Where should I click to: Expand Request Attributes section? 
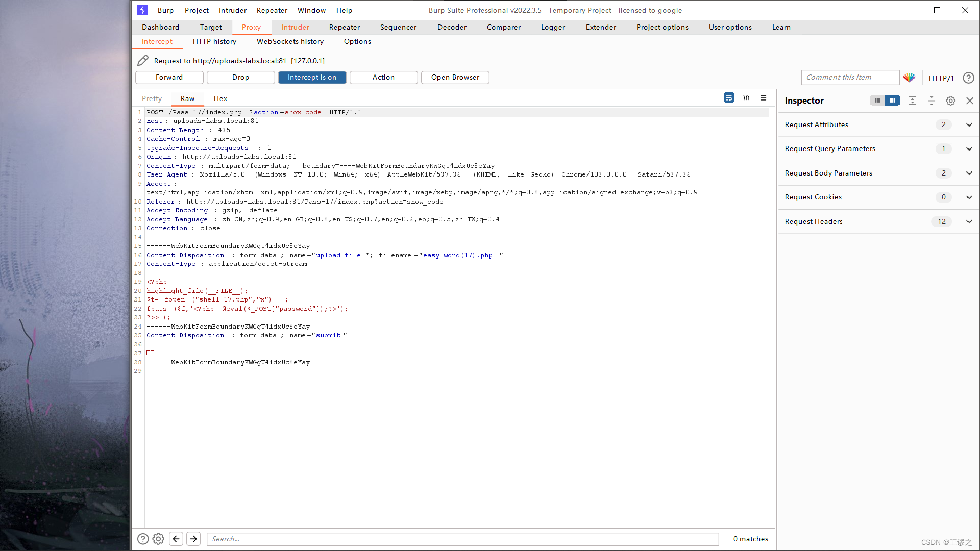coord(969,124)
